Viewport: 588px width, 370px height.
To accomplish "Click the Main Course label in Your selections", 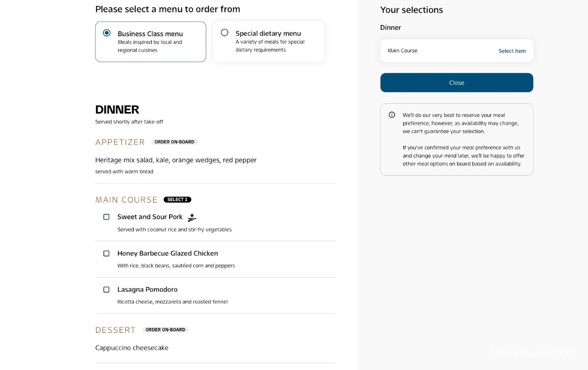I will (402, 51).
